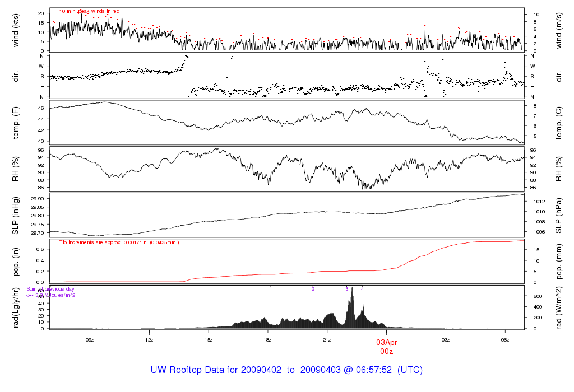Click the '03z' time axis label
574x392 pixels.
click(446, 340)
